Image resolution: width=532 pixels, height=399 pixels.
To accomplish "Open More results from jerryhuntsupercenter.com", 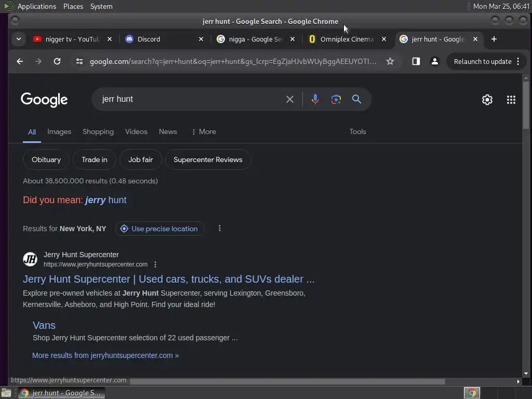I will [x=105, y=355].
